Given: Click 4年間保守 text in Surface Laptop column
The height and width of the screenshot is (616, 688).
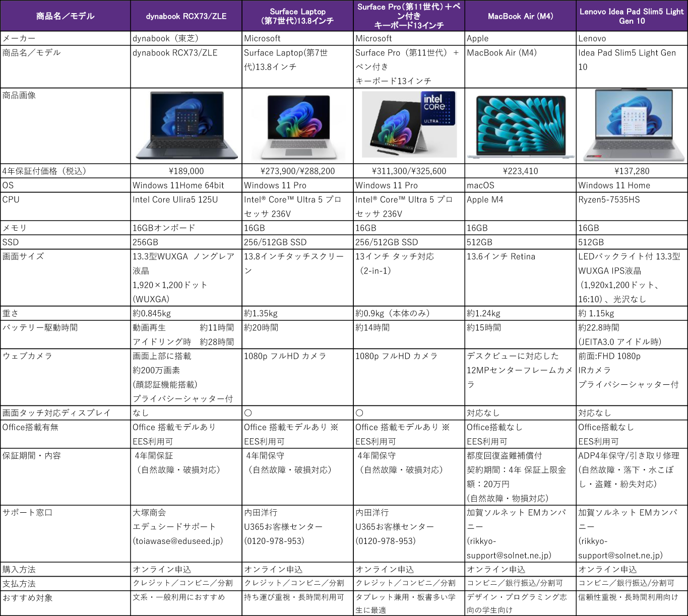Looking at the screenshot, I should (265, 456).
